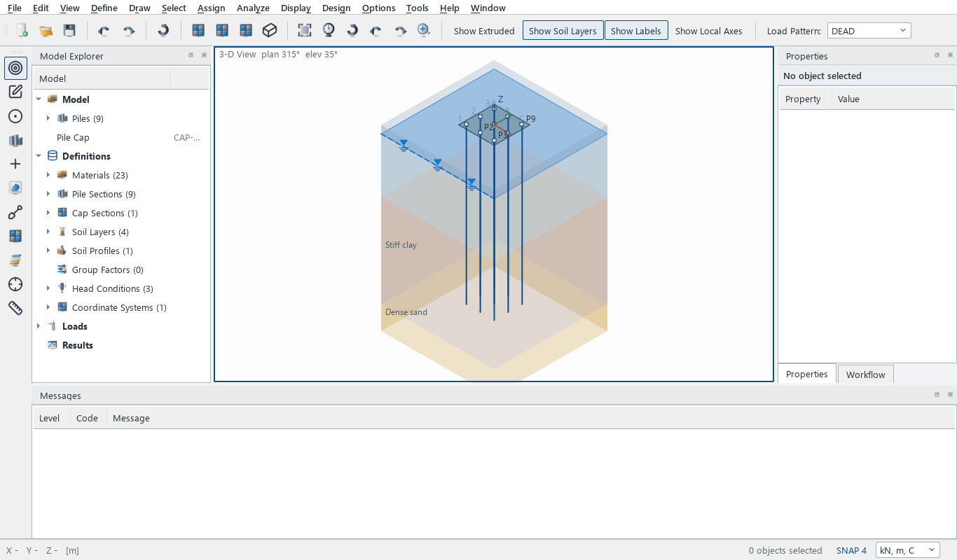Click the SNAP 4 status indicator
Viewport: 957px width, 560px height.
pos(851,550)
